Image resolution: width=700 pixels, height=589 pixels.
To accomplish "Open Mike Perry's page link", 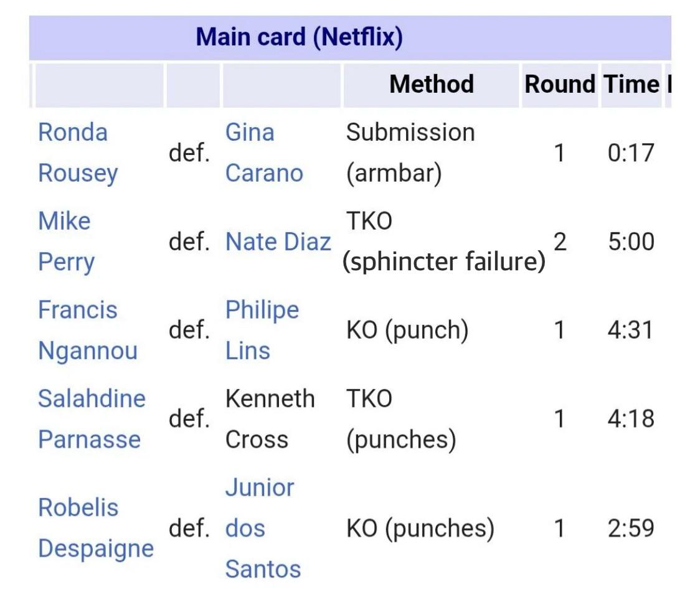I will pos(66,242).
